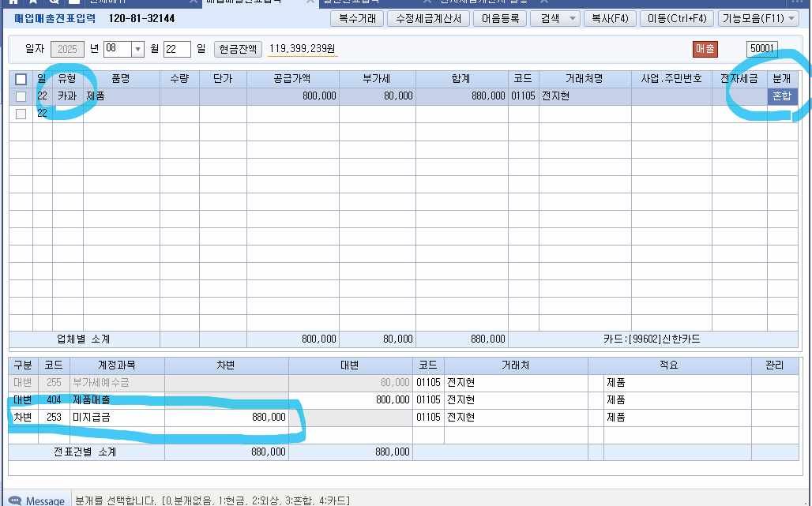Screen dimensions: 812x506
Task: Click the 유형 column header
Action: point(67,79)
